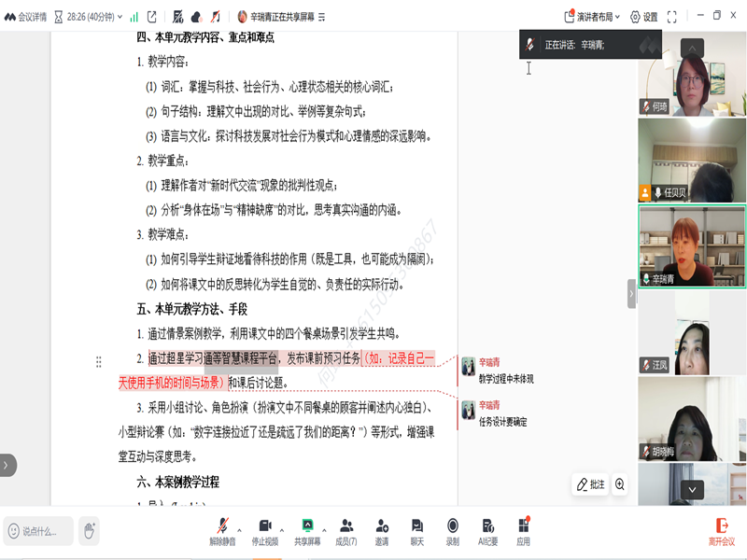
Task: Open the 批注 annotation tool
Action: coord(591,484)
